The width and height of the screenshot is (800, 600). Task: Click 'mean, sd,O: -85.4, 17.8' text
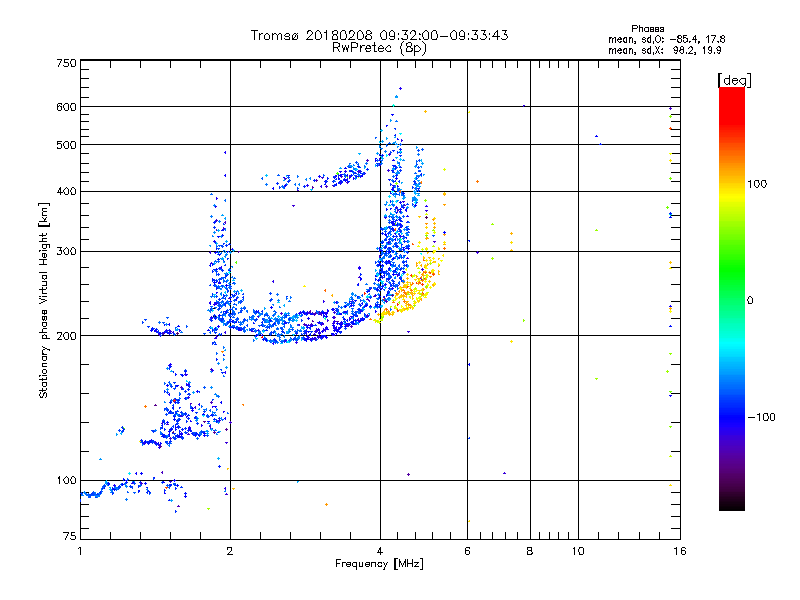pos(666,39)
